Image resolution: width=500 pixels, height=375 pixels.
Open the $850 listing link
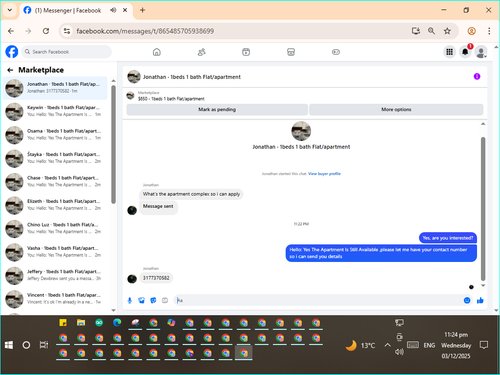click(x=171, y=99)
